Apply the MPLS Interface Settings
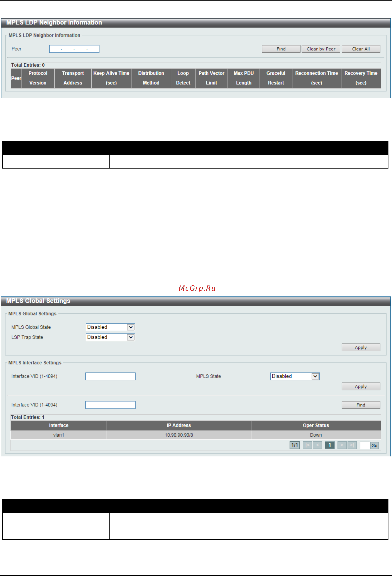 click(x=361, y=386)
